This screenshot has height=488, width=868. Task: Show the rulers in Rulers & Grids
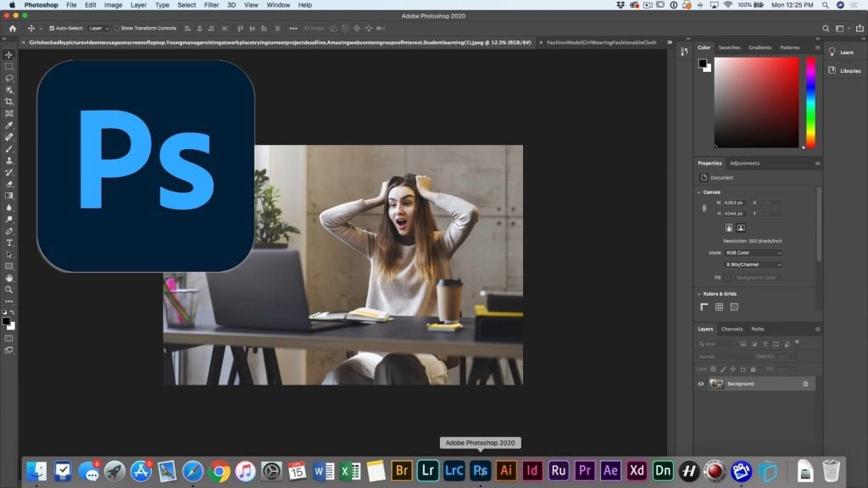(x=704, y=307)
